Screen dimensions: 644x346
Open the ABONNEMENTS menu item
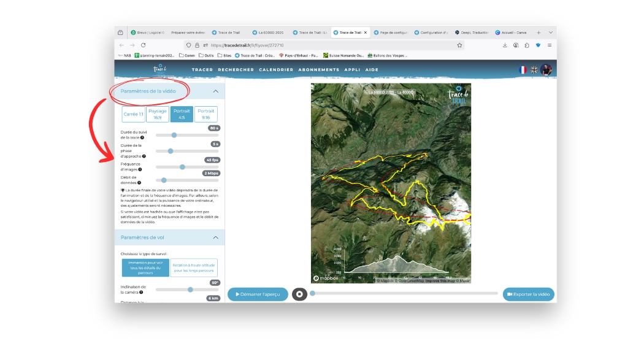coord(318,70)
